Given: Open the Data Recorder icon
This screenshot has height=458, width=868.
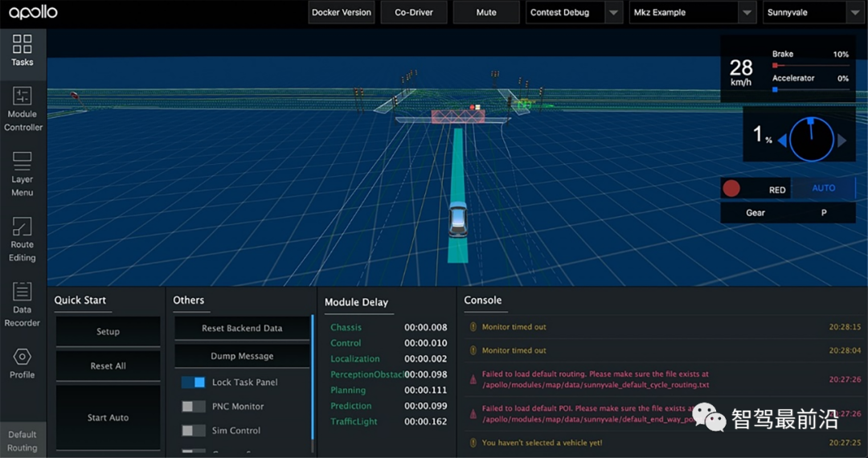Looking at the screenshot, I should pos(23,292).
